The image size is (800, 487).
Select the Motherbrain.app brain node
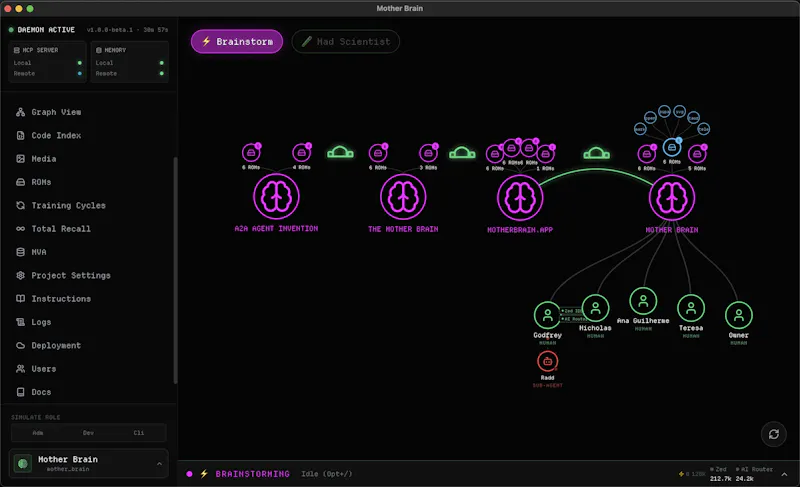520,197
